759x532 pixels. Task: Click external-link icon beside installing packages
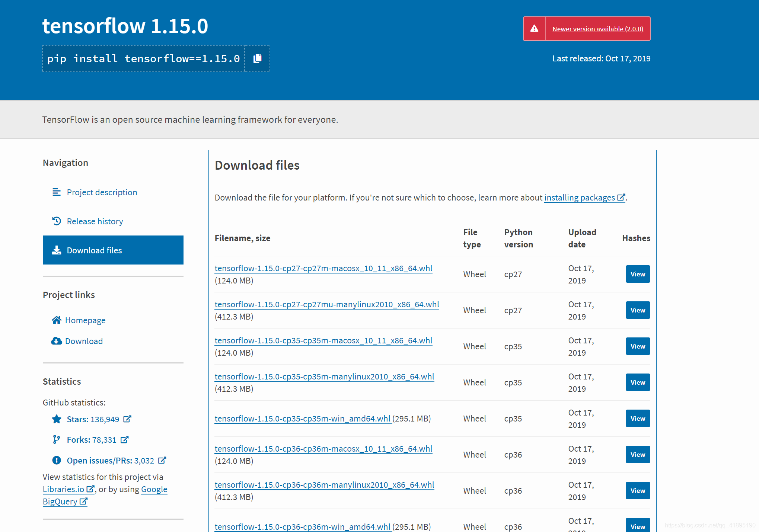621,198
